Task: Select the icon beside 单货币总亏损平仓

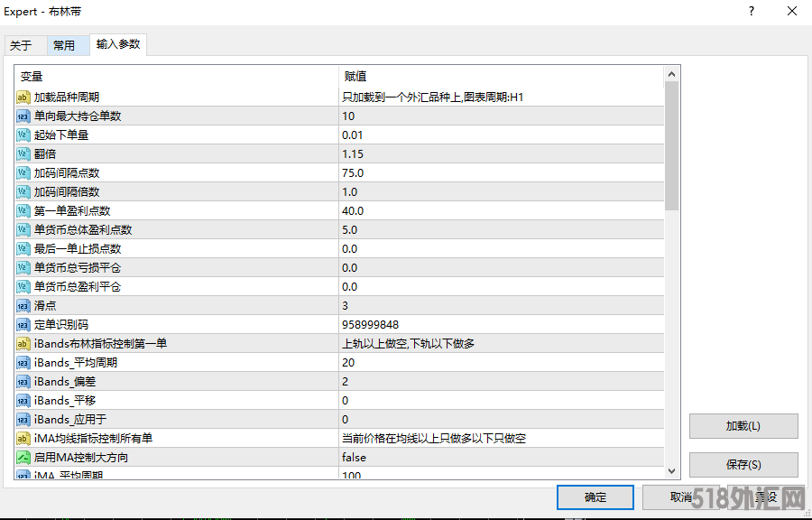Action: [x=23, y=268]
